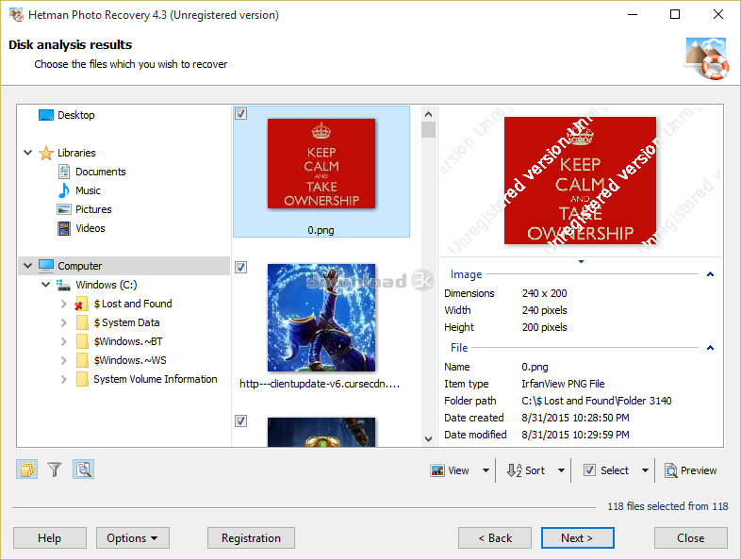
Task: Select the 0.png Keep Calm thumbnail
Action: click(321, 163)
